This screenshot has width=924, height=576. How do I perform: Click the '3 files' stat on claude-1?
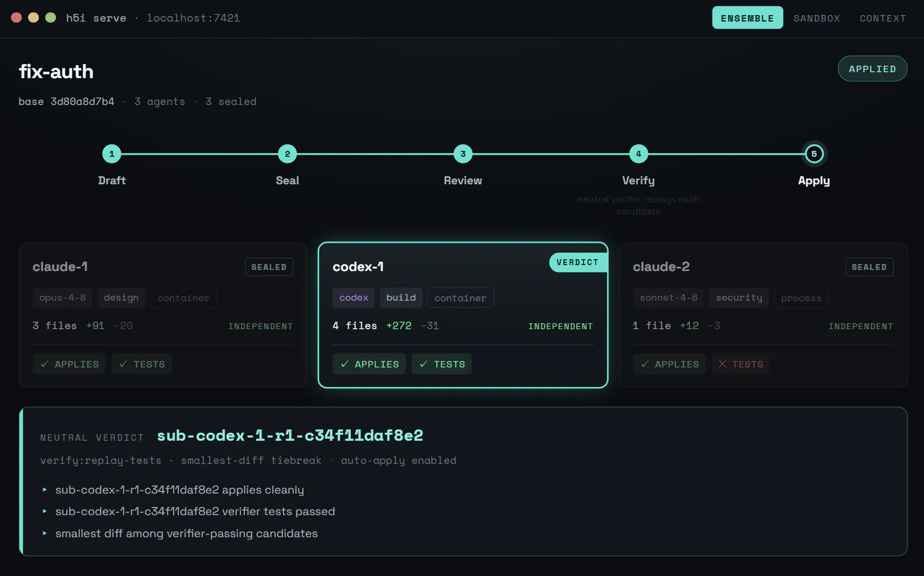click(54, 325)
